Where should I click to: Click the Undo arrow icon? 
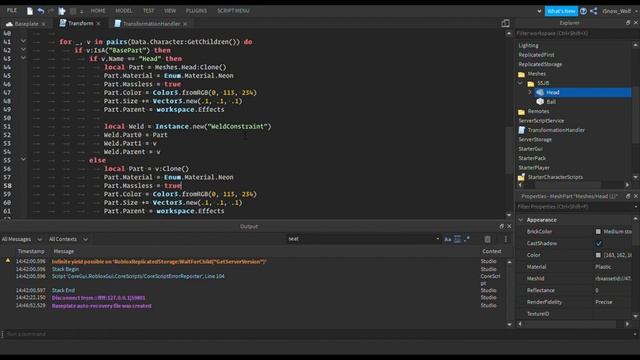(41, 11)
